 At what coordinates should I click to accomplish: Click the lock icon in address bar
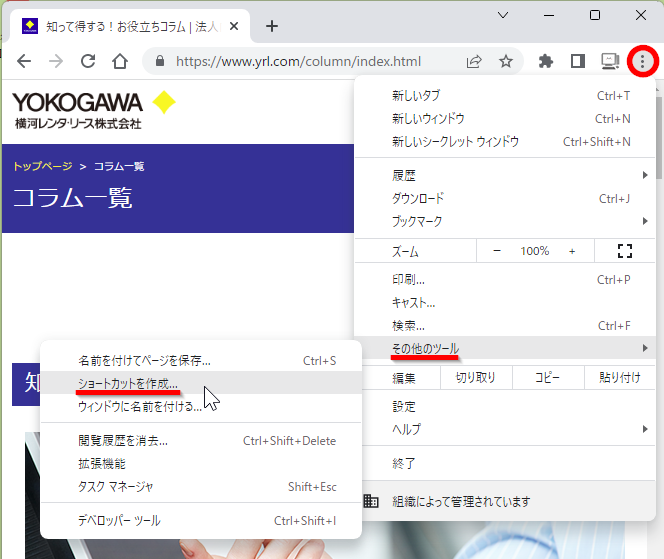pos(160,61)
